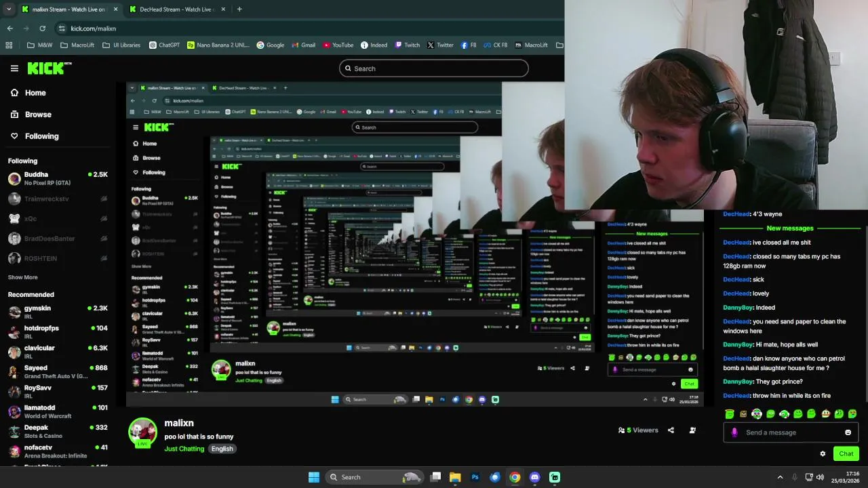The height and width of the screenshot is (488, 868).
Task: Open nofacetv recommended channel
Action: 58,451
